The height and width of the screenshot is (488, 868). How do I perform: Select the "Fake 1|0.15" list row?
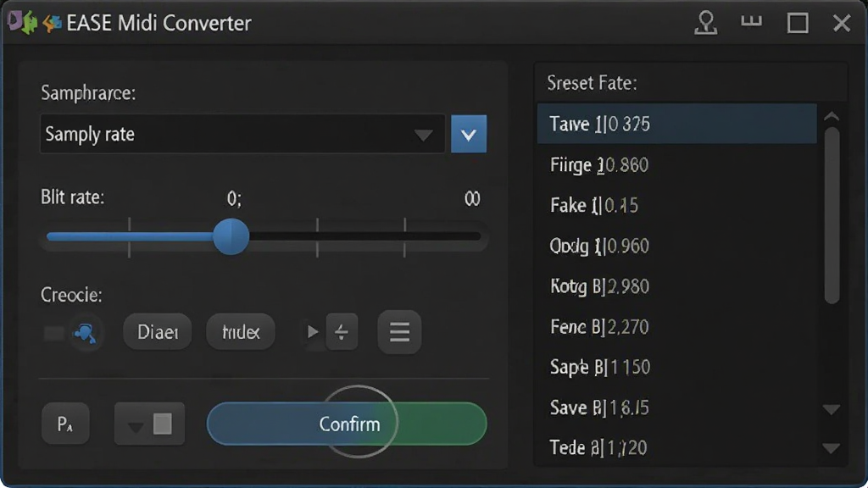677,205
